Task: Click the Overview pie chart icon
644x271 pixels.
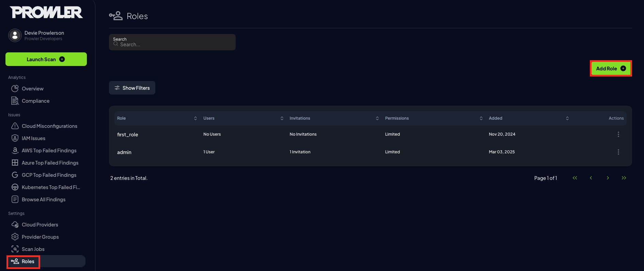Action: pos(15,88)
